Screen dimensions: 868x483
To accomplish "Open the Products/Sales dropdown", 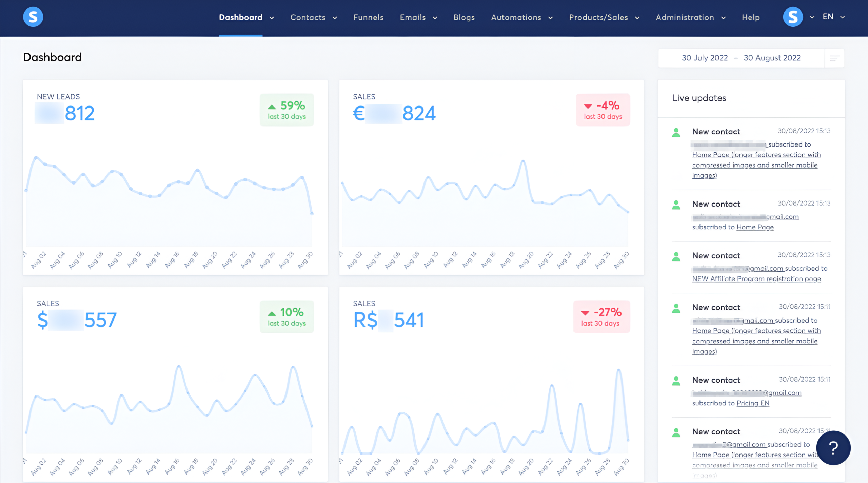I will pyautogui.click(x=603, y=17).
